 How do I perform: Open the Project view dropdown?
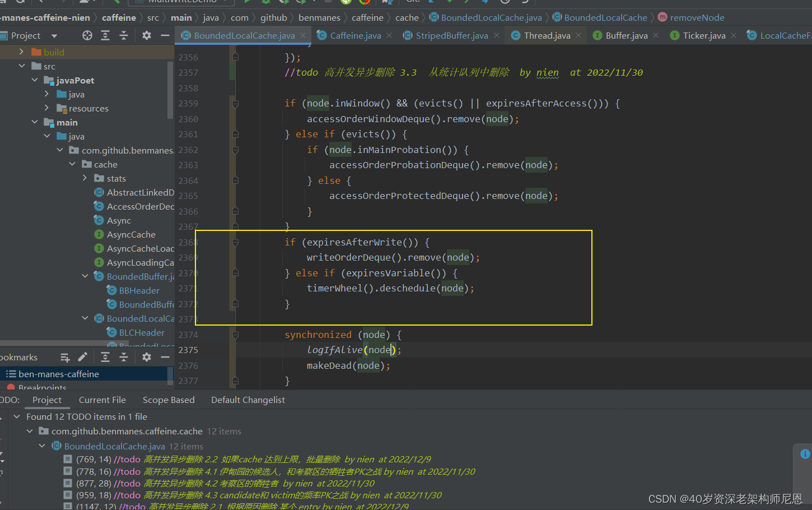[x=54, y=36]
